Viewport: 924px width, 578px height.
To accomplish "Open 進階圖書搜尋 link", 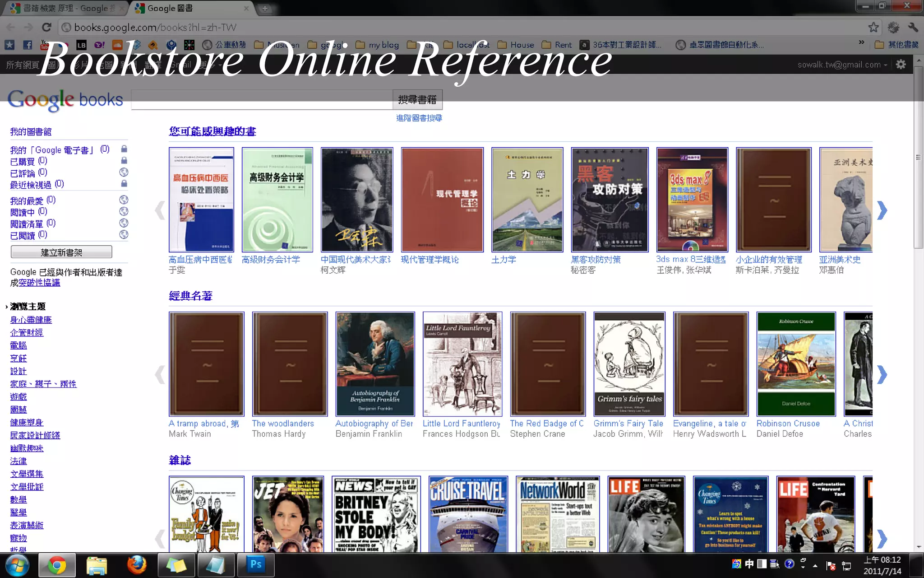I will click(419, 118).
